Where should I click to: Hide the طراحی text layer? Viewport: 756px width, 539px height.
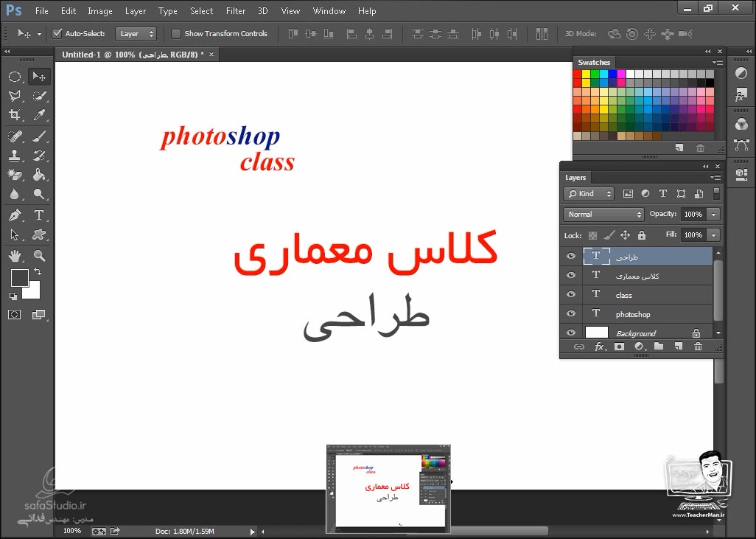[571, 257]
